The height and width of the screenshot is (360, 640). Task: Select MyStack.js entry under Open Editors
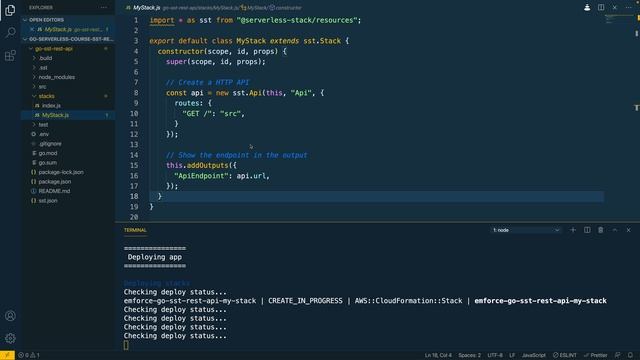(x=68, y=29)
